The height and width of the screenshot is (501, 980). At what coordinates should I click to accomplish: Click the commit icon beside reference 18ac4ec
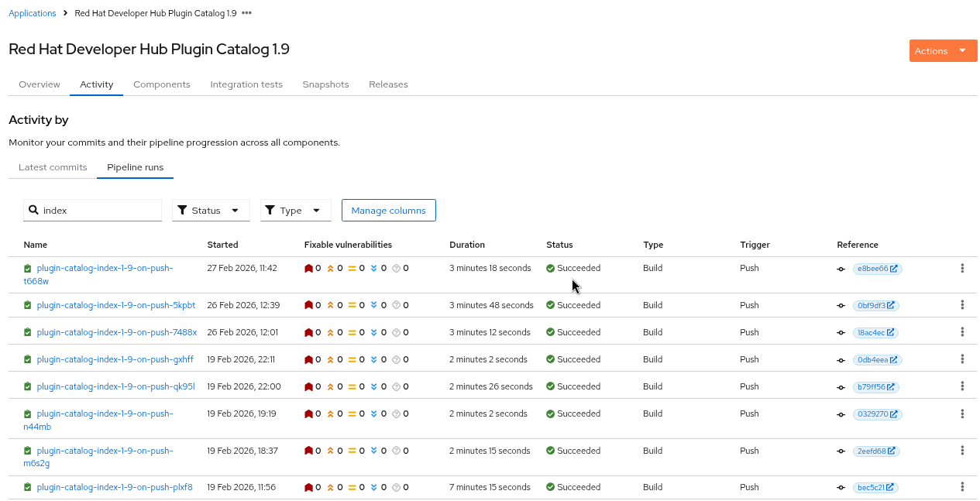coord(841,333)
